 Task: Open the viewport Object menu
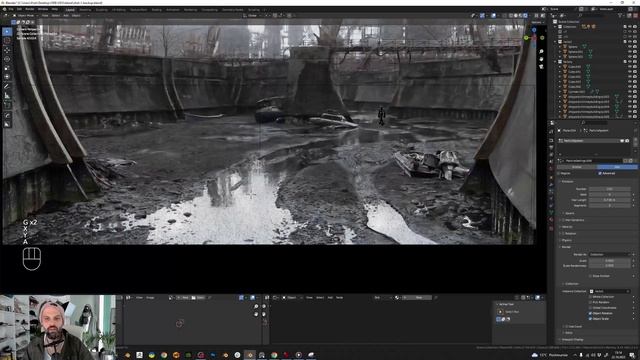[x=76, y=16]
